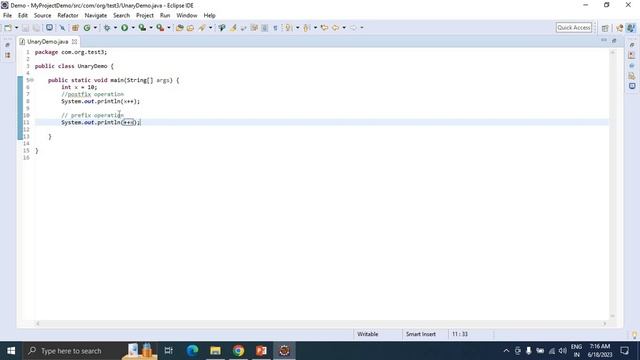Viewport: 640px width, 360px height.
Task: Minimize the editor area
Action: pos(604,40)
